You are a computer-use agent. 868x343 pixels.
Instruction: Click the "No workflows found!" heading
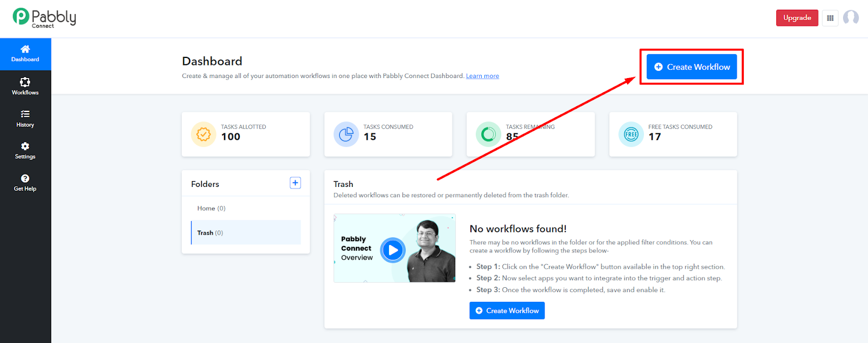click(518, 229)
